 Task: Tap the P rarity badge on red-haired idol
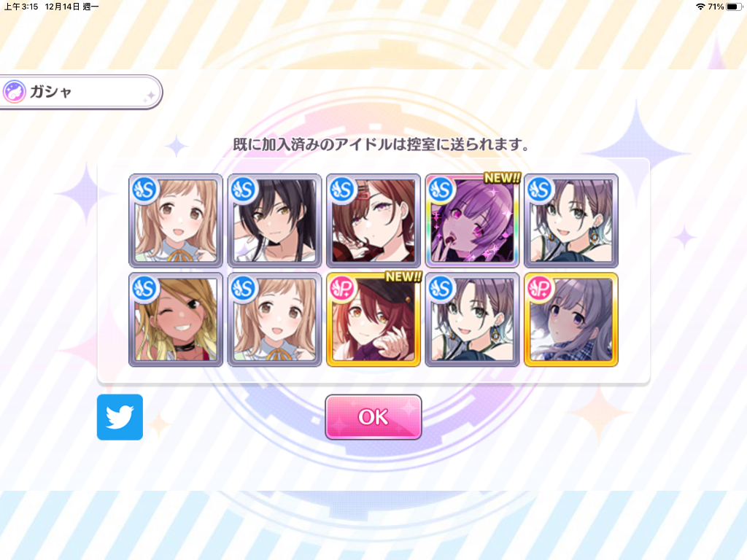click(342, 288)
